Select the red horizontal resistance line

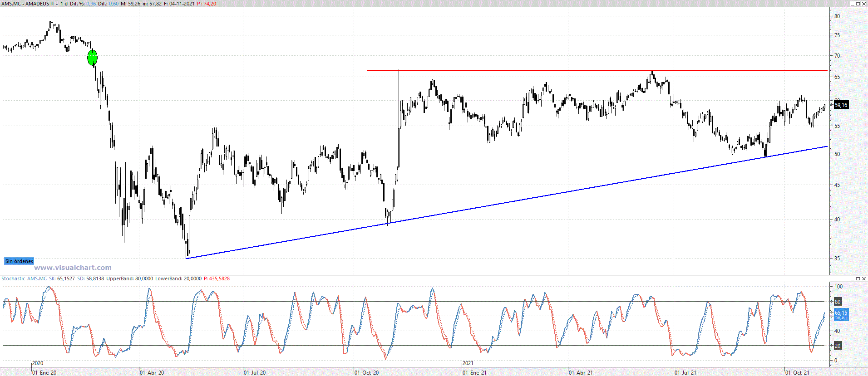point(499,70)
